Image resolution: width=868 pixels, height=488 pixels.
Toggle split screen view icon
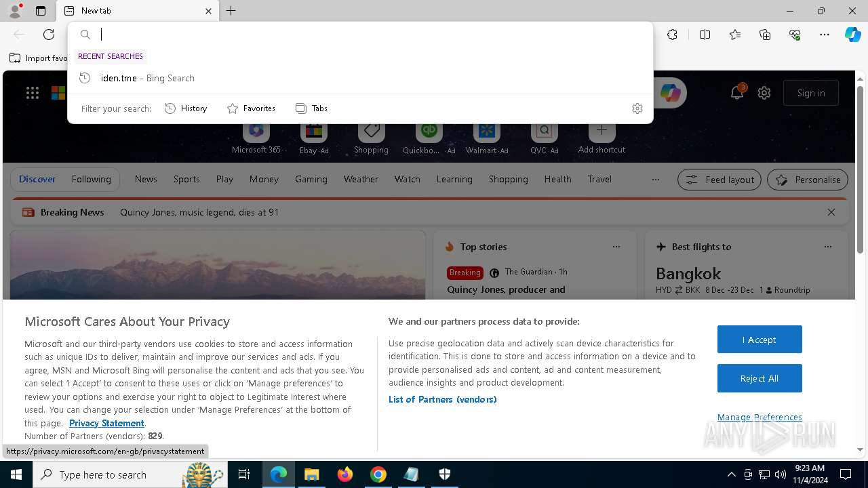click(x=705, y=35)
